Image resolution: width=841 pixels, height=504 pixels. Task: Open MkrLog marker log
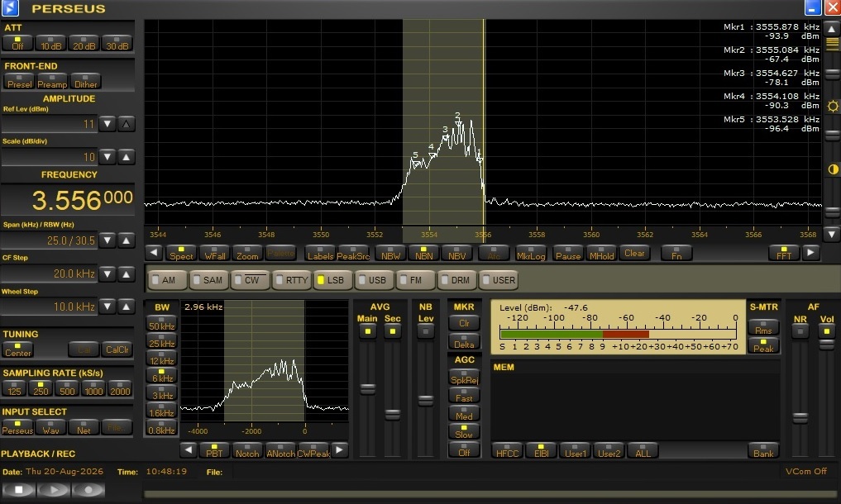[x=530, y=253]
